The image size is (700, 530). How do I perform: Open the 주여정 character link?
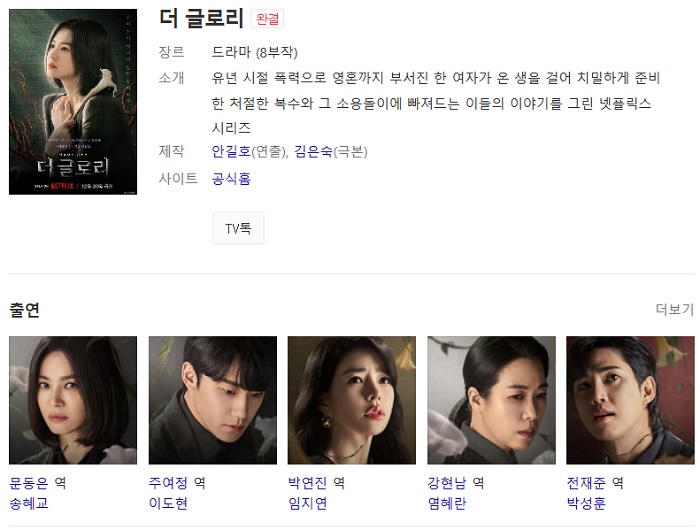click(x=168, y=483)
